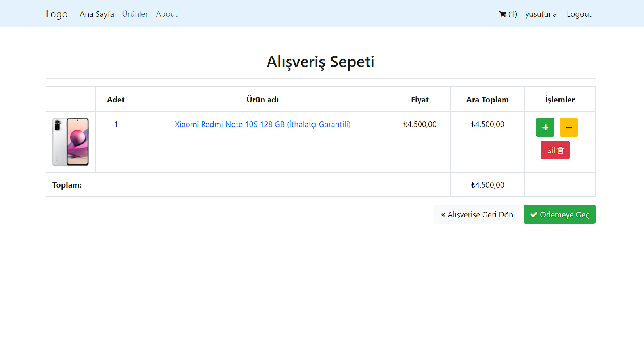
Task: Select the Fiyat column header
Action: pyautogui.click(x=420, y=100)
